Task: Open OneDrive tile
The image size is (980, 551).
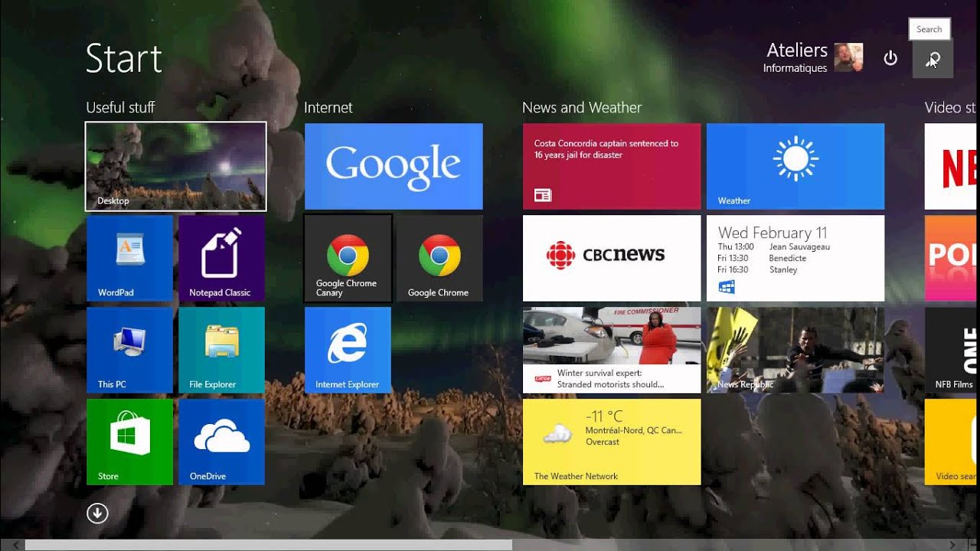Action: tap(222, 442)
